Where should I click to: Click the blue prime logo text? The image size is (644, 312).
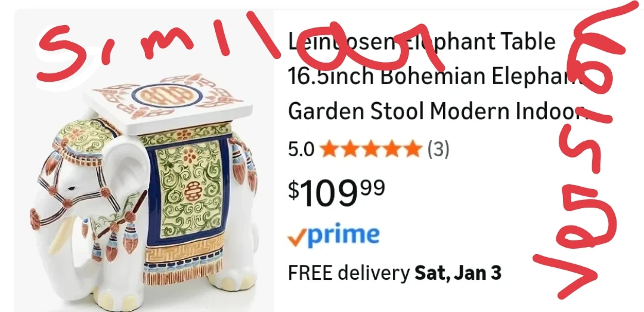343,236
